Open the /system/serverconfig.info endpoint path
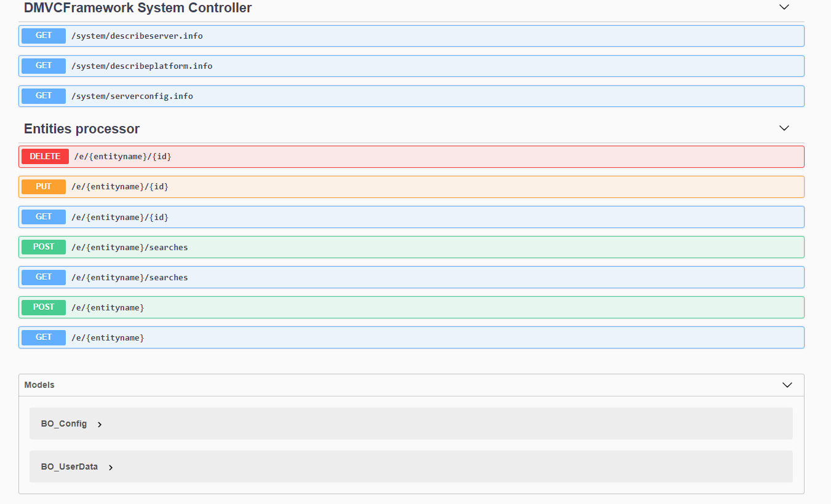This screenshot has width=831, height=504. [132, 96]
